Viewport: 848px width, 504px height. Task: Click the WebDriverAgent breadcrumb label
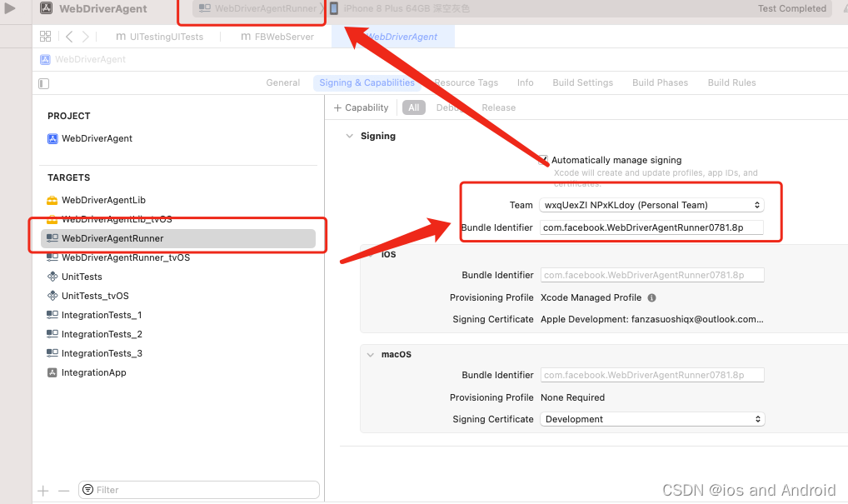pos(90,59)
